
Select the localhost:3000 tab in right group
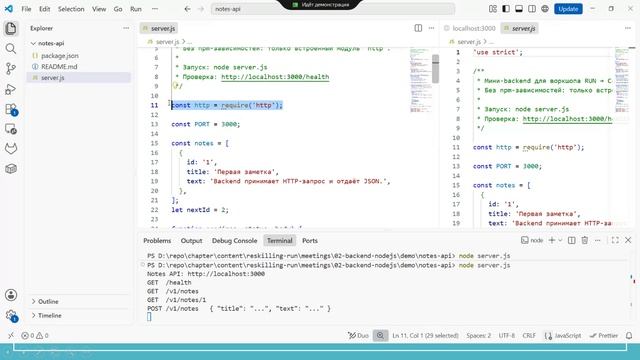coord(470,28)
